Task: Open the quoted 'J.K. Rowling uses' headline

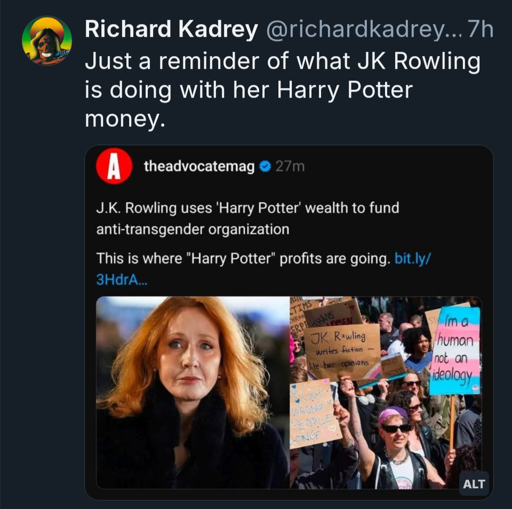Action: click(x=248, y=219)
